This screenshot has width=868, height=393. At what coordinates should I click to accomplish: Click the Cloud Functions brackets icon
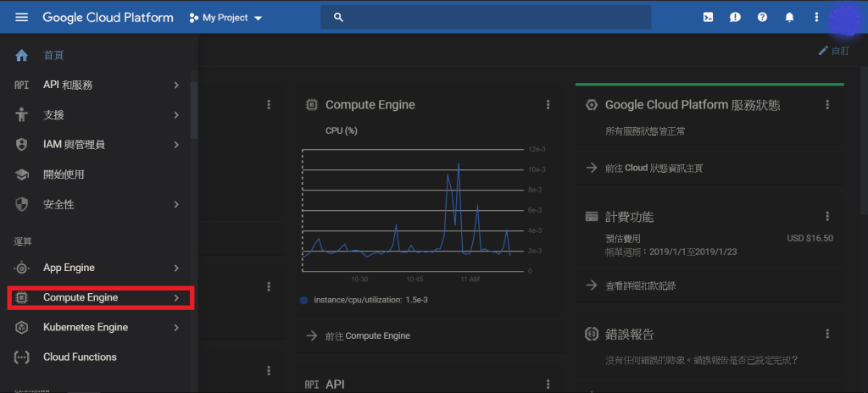coord(21,357)
